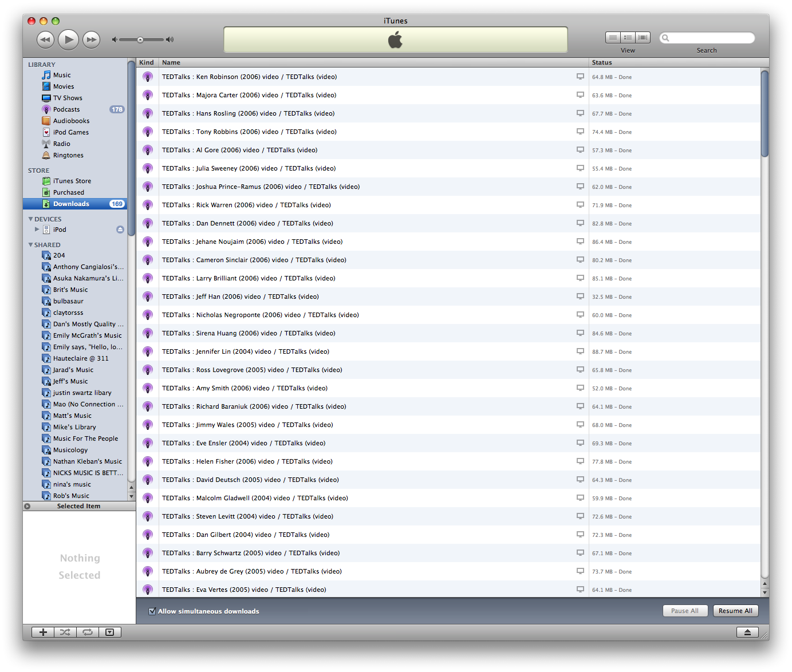Click the Previous track rewind button

45,39
